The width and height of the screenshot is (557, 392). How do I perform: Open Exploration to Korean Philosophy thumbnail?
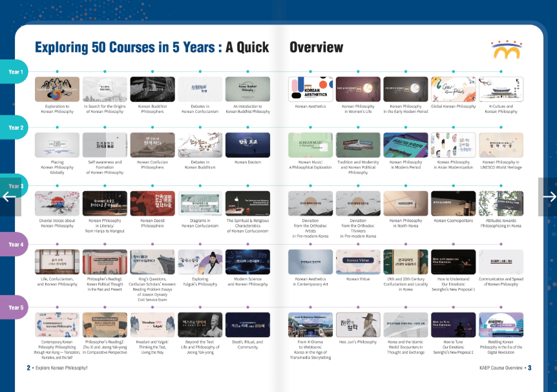pos(58,89)
